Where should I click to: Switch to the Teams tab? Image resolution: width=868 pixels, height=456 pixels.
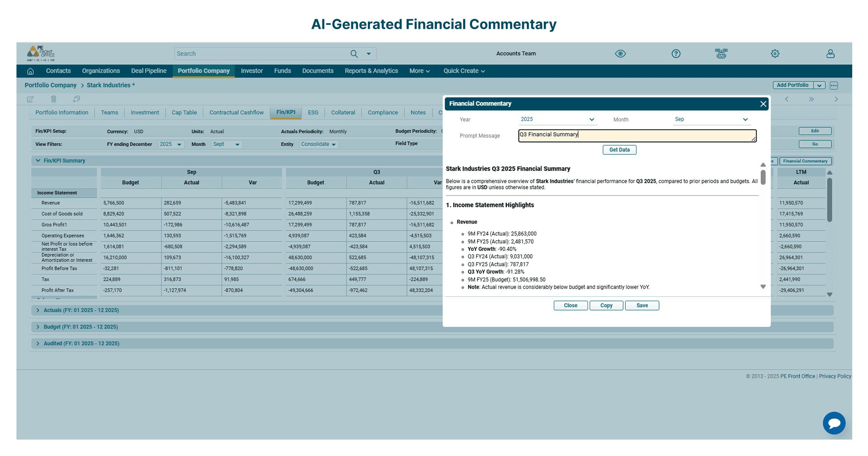(109, 112)
